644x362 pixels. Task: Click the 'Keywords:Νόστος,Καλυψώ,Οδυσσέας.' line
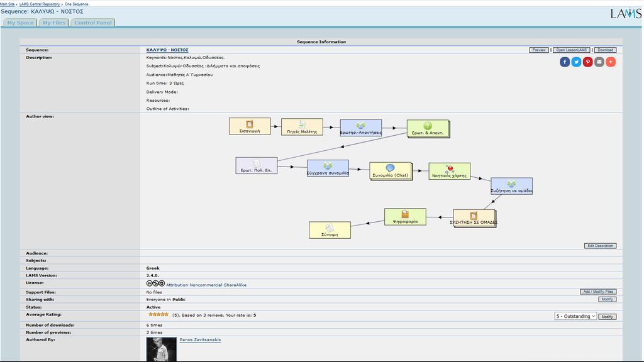pyautogui.click(x=186, y=58)
